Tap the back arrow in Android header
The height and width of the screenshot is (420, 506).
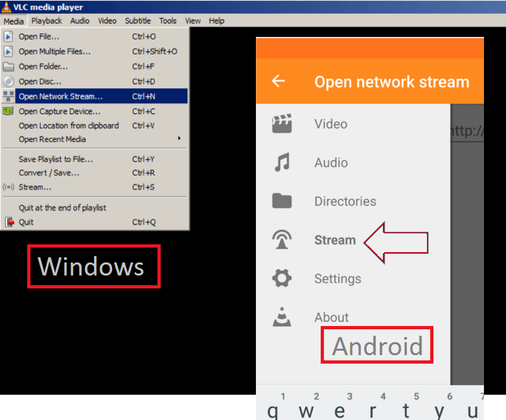tap(278, 81)
